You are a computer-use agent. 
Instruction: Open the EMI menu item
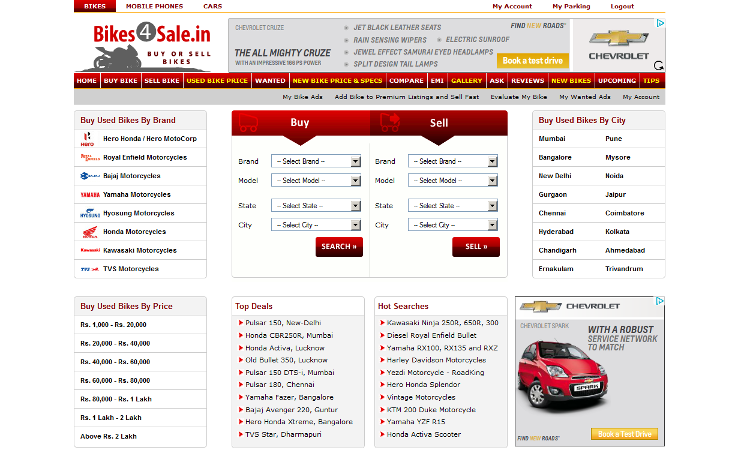437,81
